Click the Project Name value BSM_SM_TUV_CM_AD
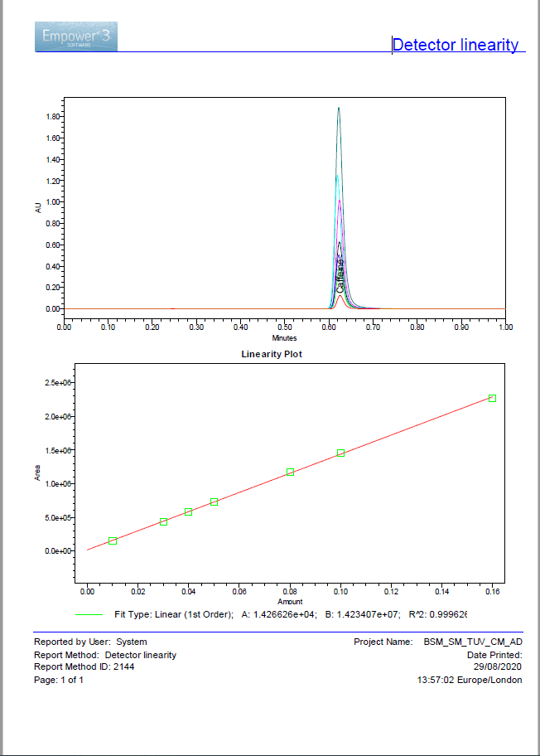The image size is (540, 756). click(473, 642)
